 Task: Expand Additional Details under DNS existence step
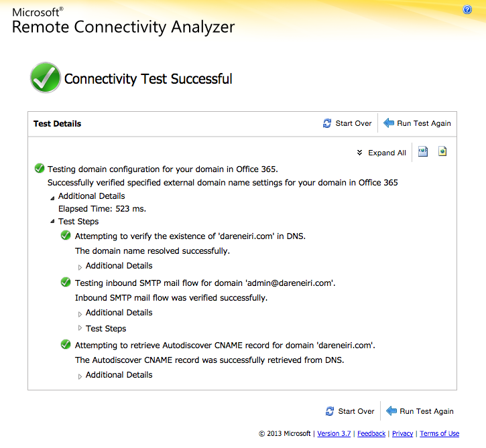tap(80, 267)
